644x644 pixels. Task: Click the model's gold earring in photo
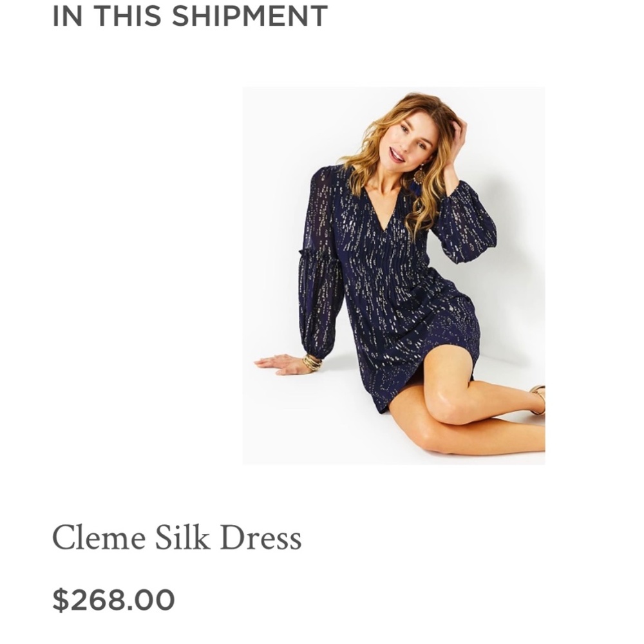[419, 175]
